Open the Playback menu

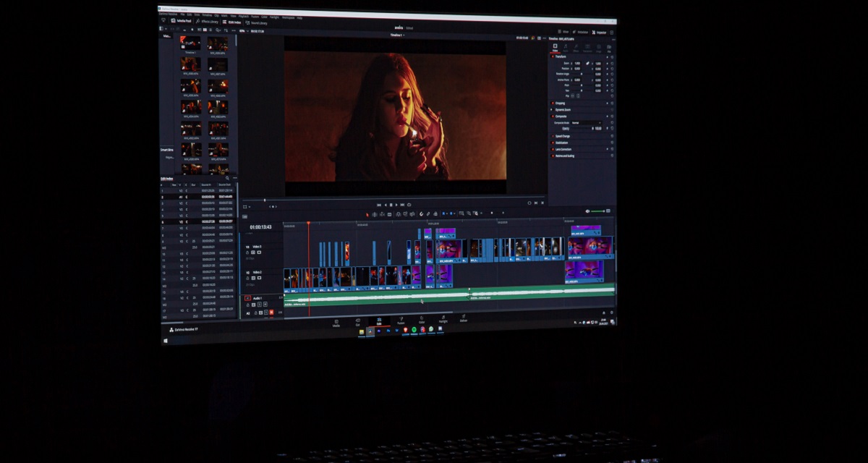point(244,17)
